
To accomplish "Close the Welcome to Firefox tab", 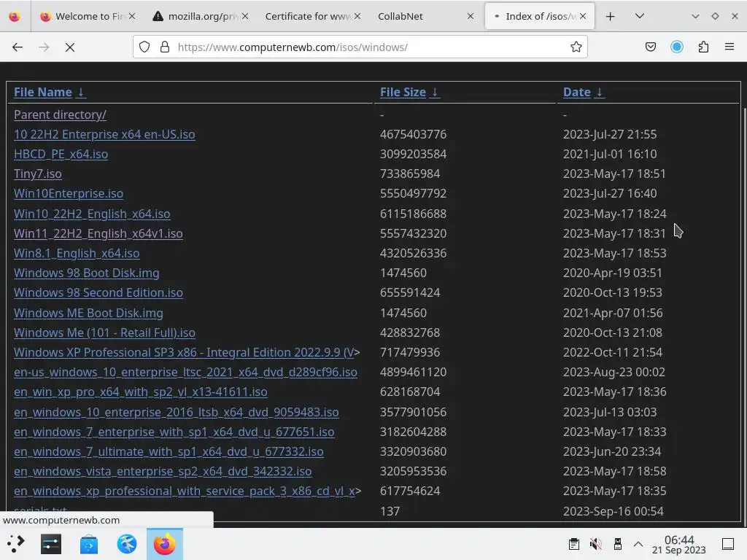I will pos(132,16).
